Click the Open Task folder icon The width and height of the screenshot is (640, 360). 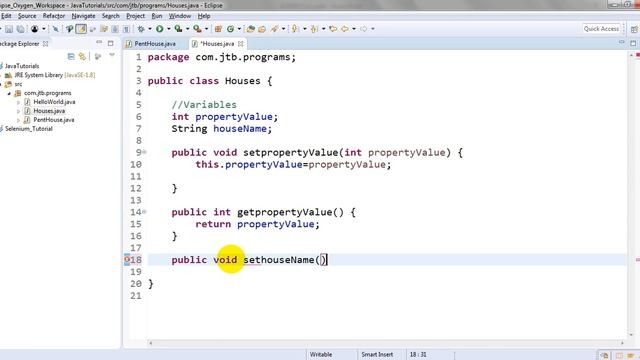click(x=262, y=29)
